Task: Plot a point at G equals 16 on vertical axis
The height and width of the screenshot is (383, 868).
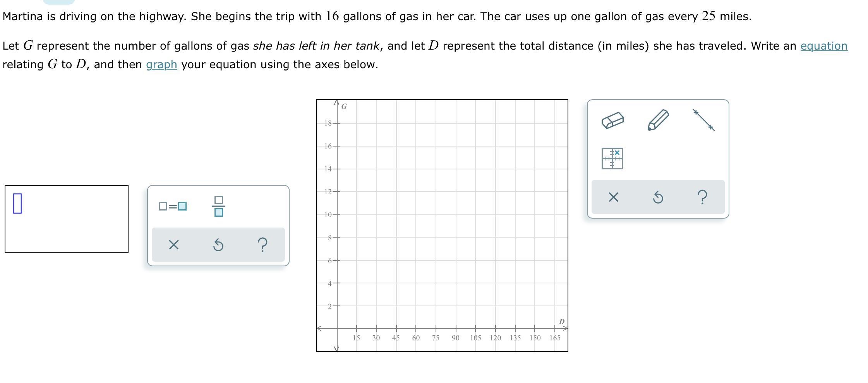Action: tap(337, 146)
